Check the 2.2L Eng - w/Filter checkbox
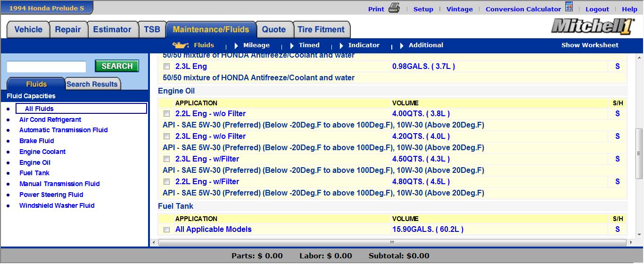Screen dimensions: 644x264 (166, 182)
